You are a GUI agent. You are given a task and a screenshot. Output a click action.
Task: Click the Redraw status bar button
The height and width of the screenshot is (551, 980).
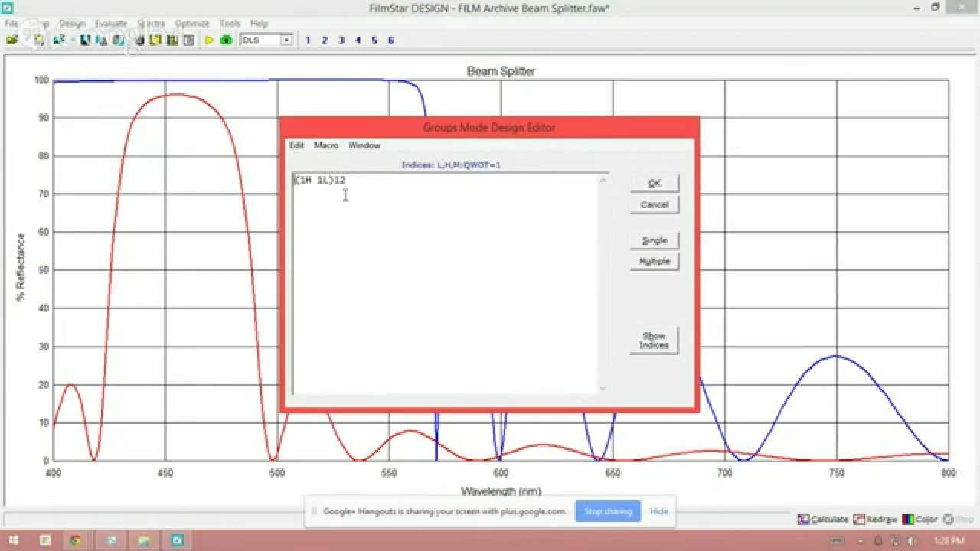pyautogui.click(x=876, y=520)
